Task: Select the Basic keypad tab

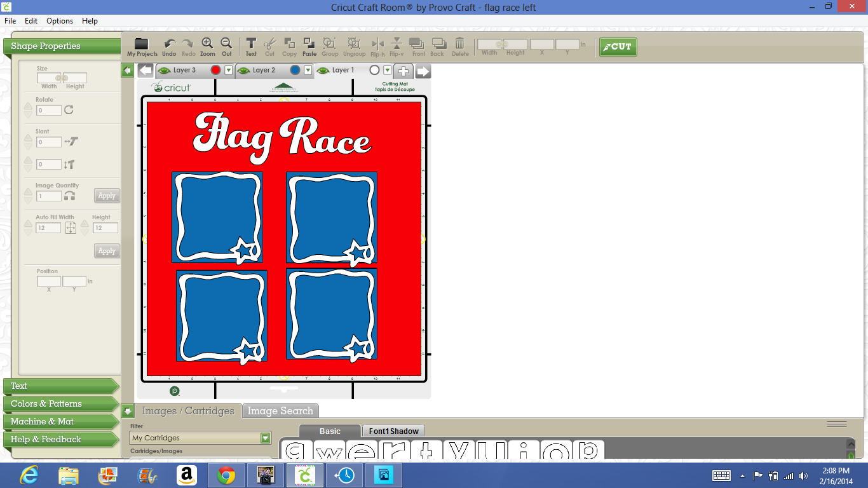Action: click(330, 431)
